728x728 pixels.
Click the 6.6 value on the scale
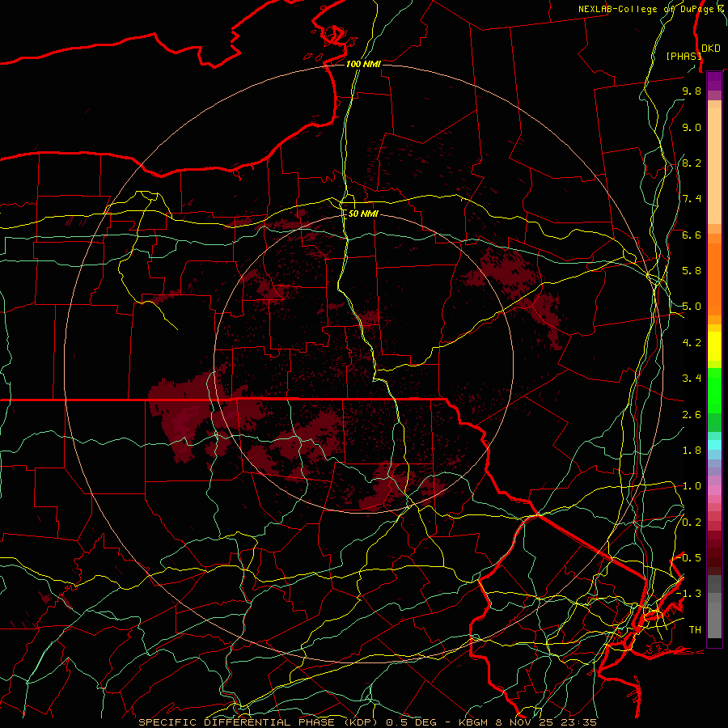click(692, 235)
